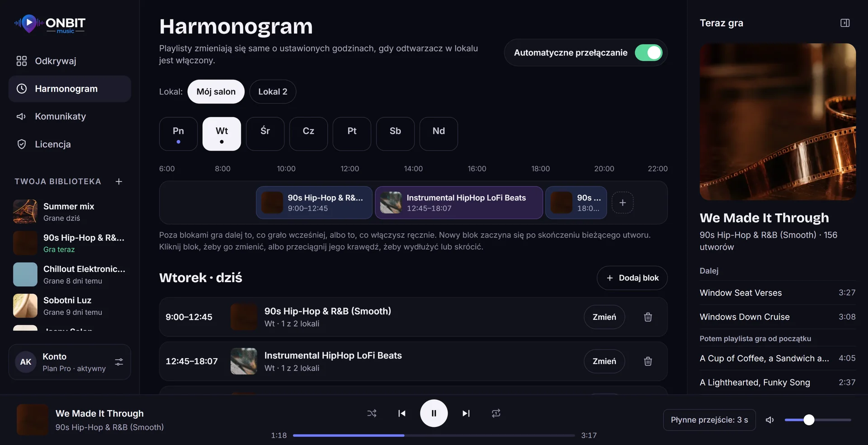Select Tuesday (Wt) day tab
Screen dimensions: 868x445
click(x=222, y=134)
